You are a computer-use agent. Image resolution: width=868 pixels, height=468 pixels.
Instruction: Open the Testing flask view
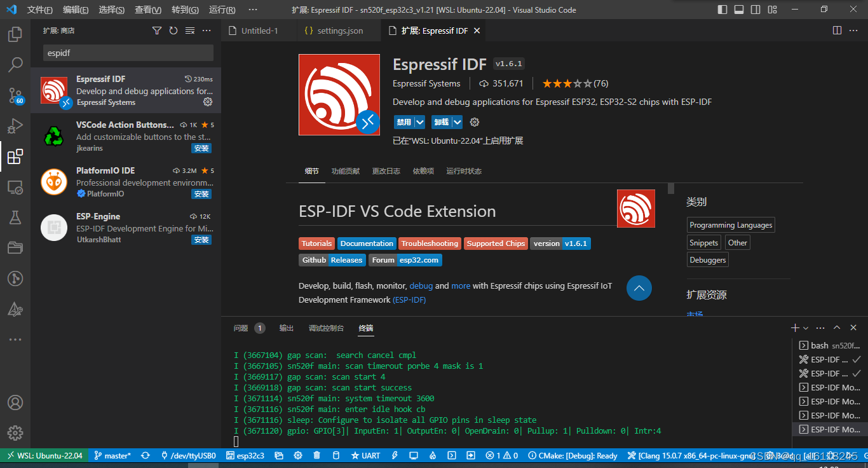tap(15, 217)
